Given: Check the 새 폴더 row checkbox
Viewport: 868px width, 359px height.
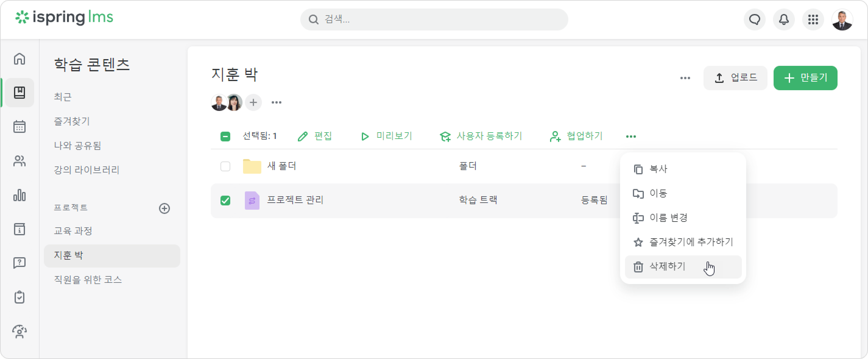Looking at the screenshot, I should tap(225, 166).
